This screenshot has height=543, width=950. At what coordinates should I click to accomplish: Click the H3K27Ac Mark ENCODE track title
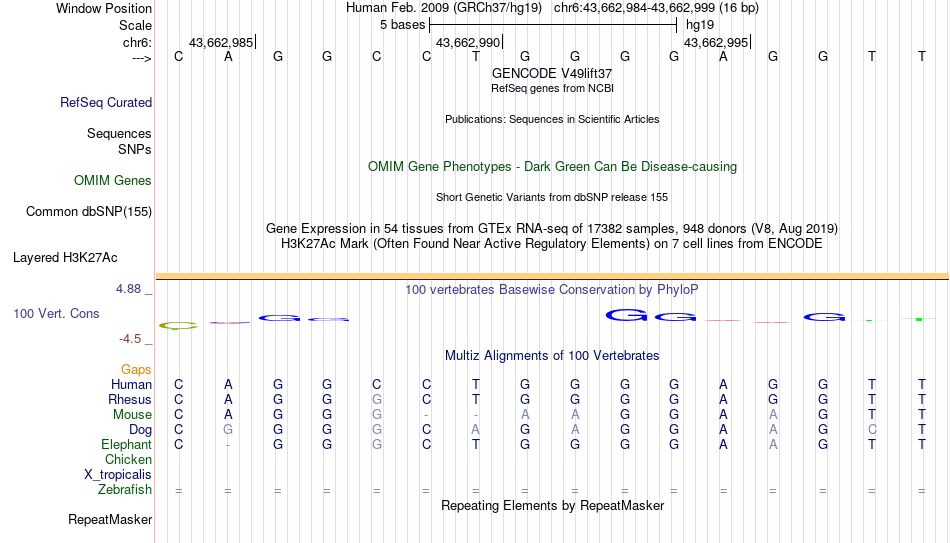(552, 244)
